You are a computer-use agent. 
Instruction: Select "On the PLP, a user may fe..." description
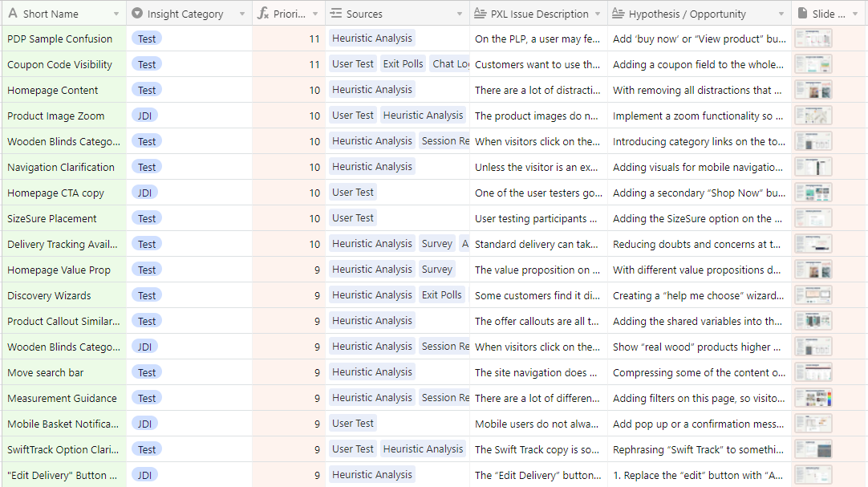pos(538,39)
